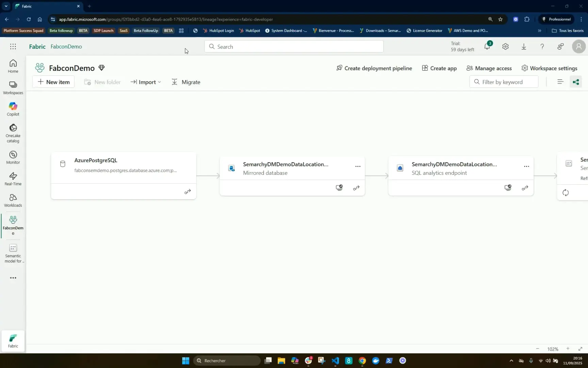Open the settings gear in header
The image size is (588, 368).
point(505,47)
